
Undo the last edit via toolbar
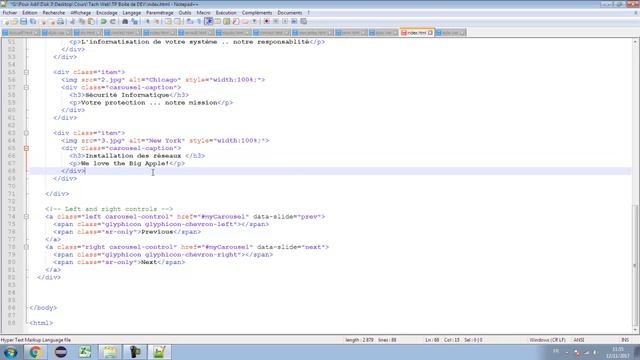pyautogui.click(x=104, y=21)
